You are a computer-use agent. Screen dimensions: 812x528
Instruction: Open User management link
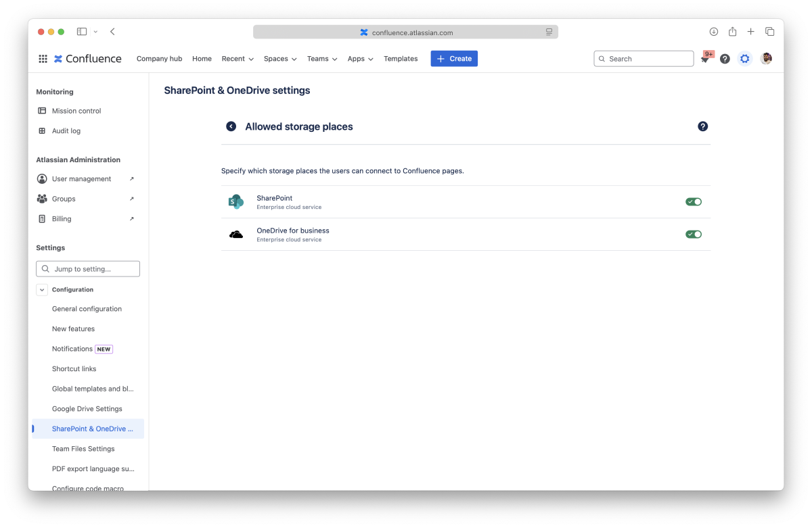[81, 179]
